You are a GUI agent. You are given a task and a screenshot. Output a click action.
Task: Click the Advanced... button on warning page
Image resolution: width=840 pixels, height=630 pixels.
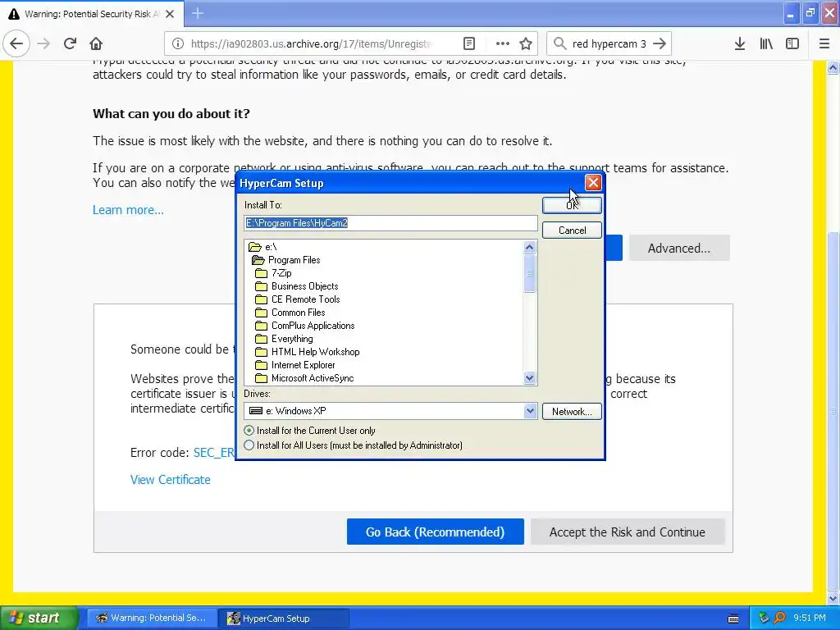click(x=678, y=248)
